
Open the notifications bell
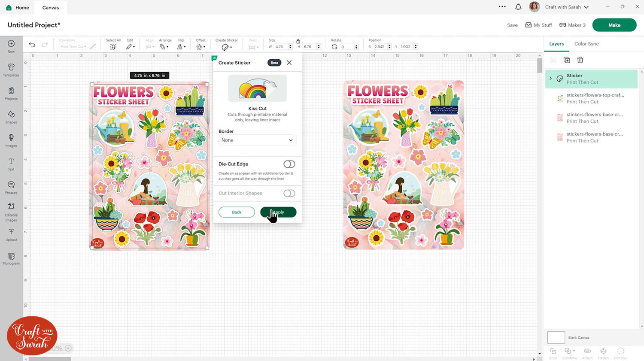(x=518, y=7)
